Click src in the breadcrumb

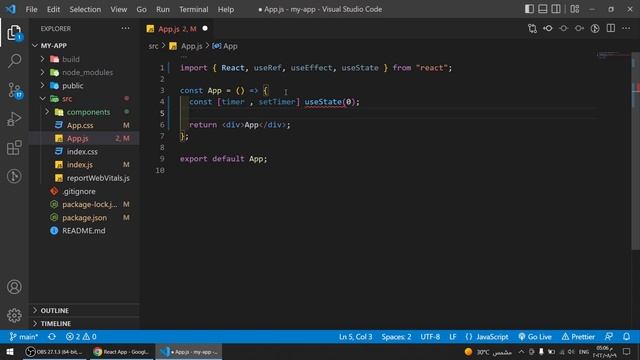point(153,46)
